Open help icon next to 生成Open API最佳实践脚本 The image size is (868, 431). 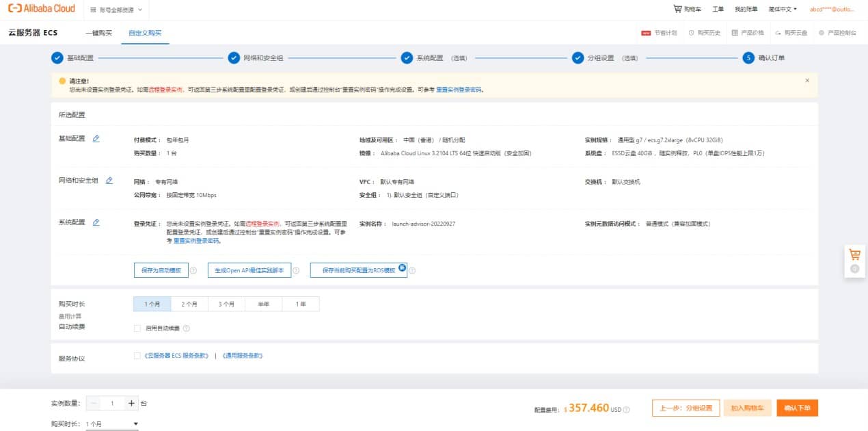point(297,270)
